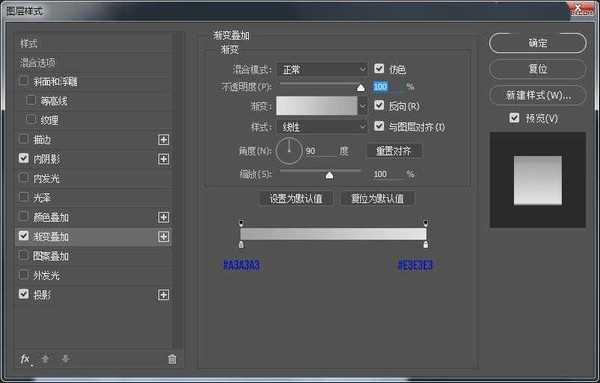Enable the 等高线 checkbox

coord(31,100)
